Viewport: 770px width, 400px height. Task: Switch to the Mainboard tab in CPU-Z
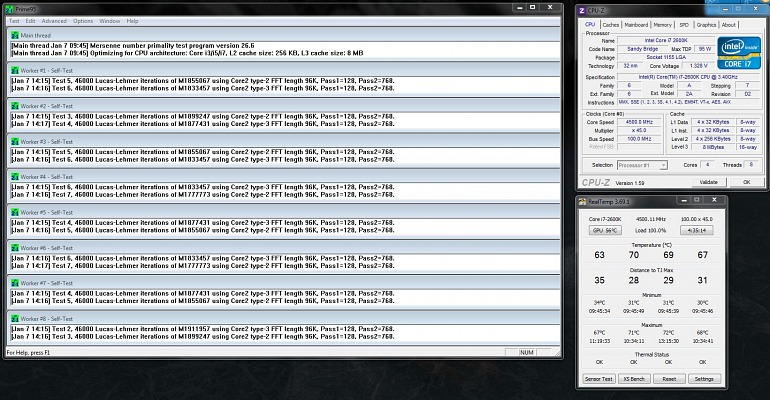(x=636, y=25)
